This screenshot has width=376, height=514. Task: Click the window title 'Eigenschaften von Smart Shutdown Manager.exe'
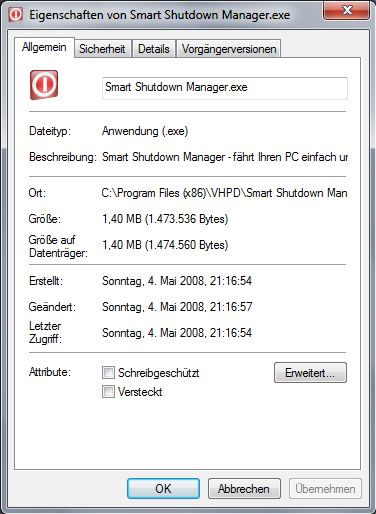click(160, 15)
